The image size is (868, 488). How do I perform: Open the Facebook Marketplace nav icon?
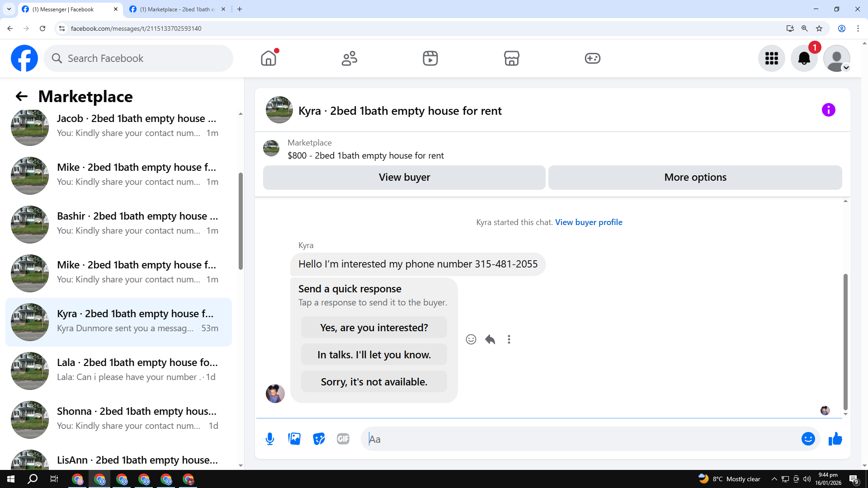pyautogui.click(x=511, y=58)
